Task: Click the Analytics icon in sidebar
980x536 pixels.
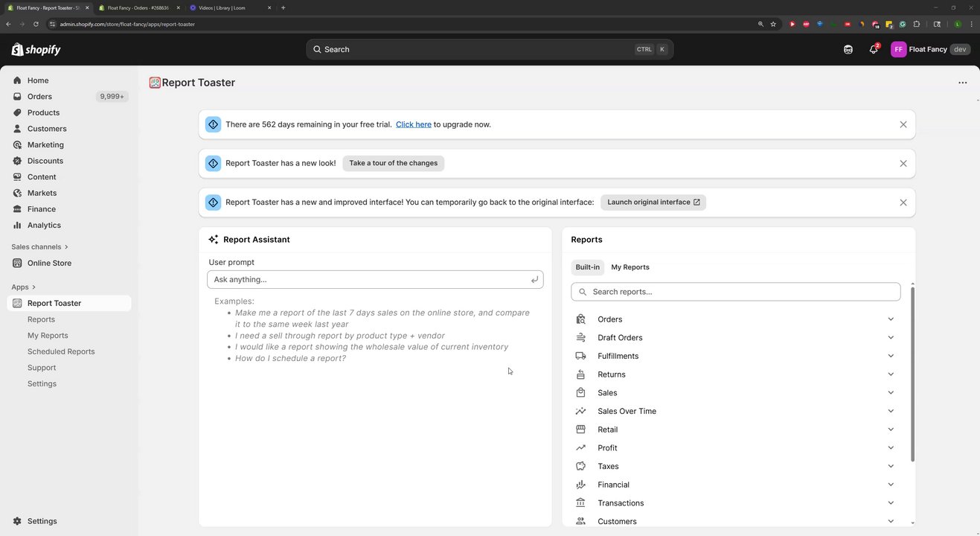Action: point(17,226)
